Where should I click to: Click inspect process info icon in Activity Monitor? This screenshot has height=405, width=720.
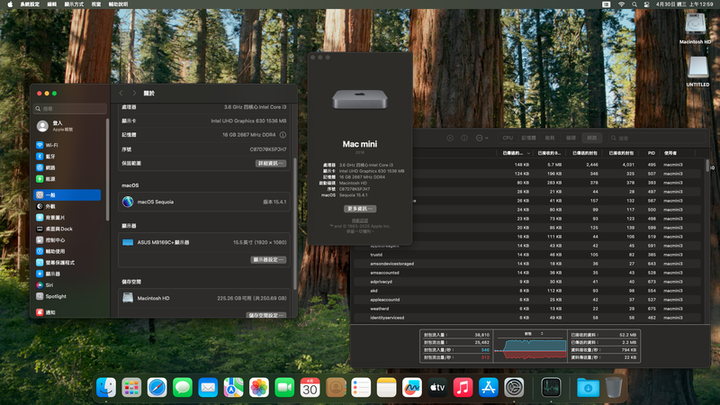tap(464, 138)
